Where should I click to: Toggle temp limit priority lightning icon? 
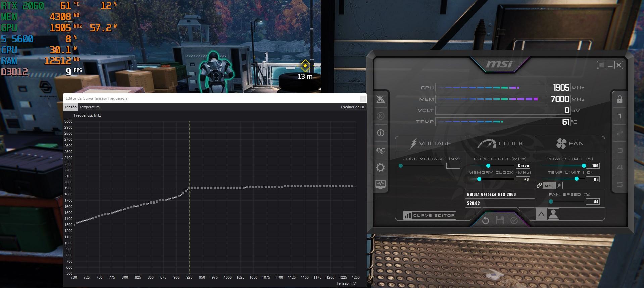coord(559,185)
